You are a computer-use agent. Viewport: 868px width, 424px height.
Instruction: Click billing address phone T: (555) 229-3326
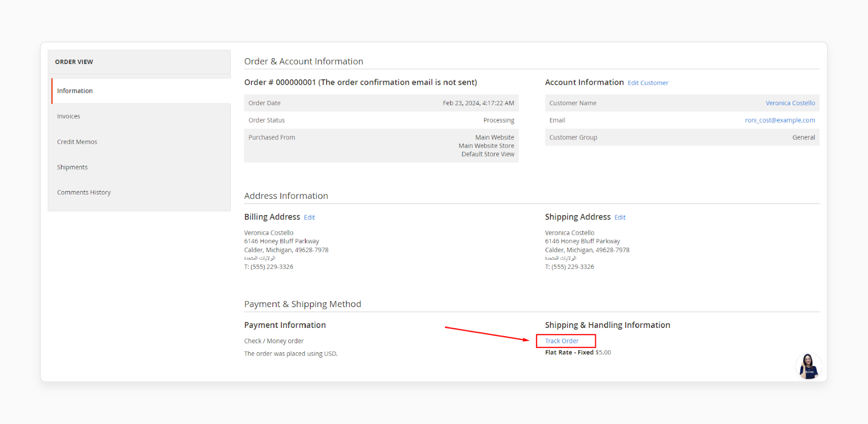tap(269, 267)
